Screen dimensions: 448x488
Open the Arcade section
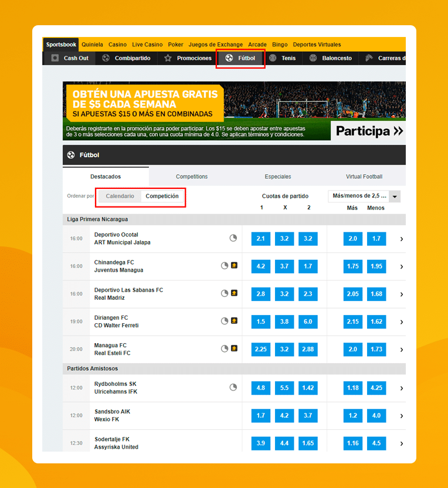(x=257, y=45)
